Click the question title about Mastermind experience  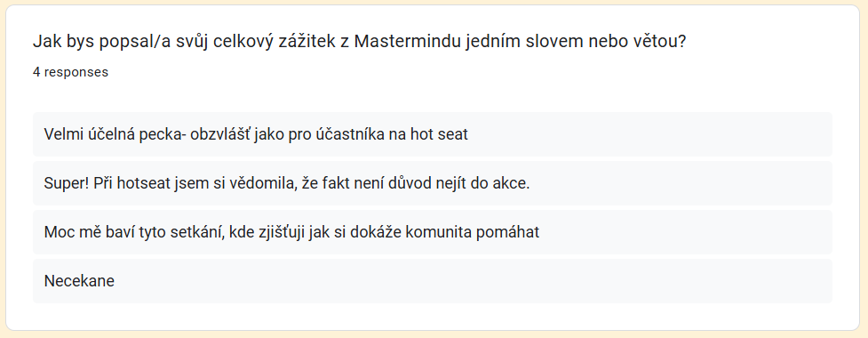coord(359,42)
